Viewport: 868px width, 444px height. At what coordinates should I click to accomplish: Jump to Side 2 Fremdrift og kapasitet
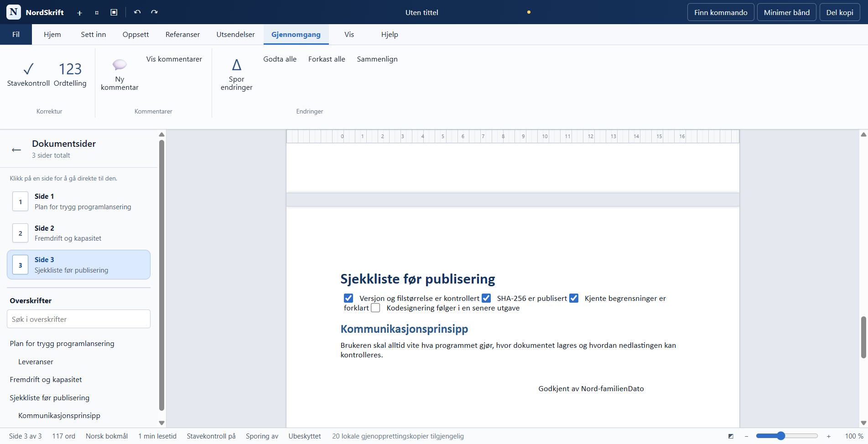(x=78, y=233)
